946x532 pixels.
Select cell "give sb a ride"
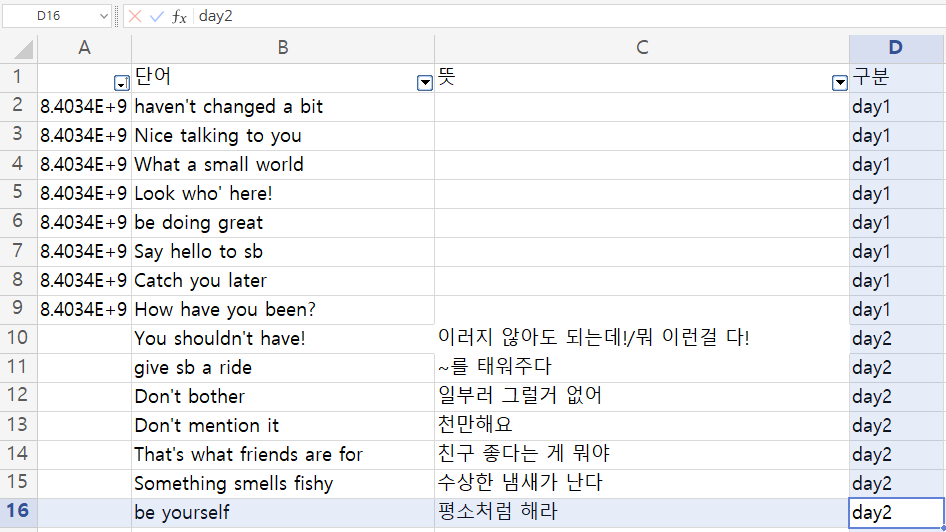[283, 367]
